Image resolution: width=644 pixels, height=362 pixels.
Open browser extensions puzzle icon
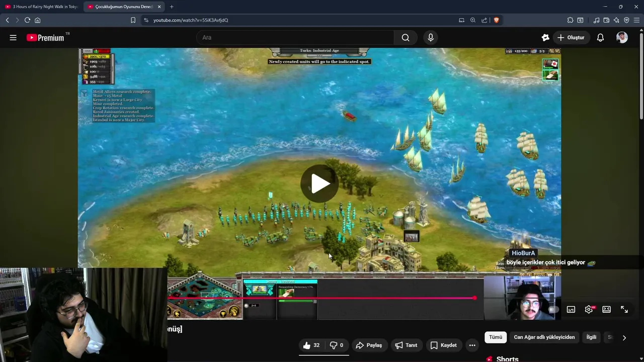(x=570, y=20)
